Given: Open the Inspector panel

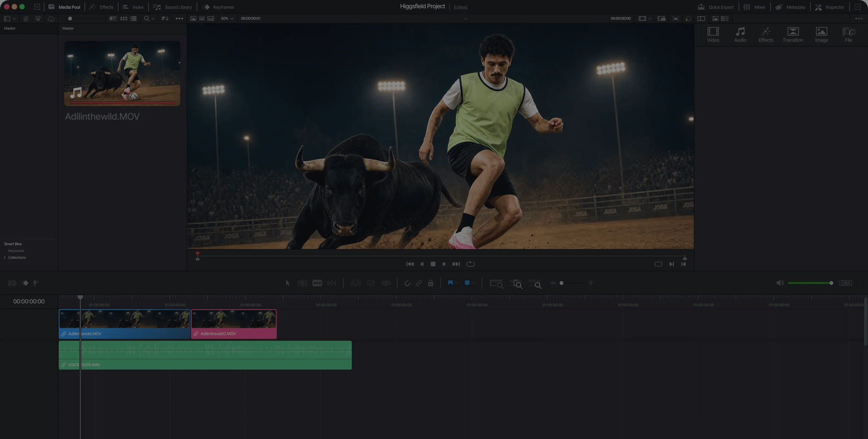Looking at the screenshot, I should pyautogui.click(x=830, y=7).
